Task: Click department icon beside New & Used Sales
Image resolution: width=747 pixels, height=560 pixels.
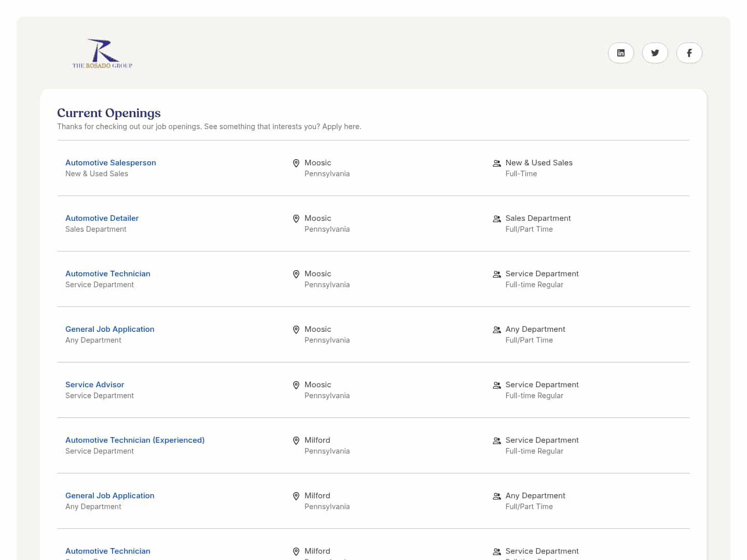Action: [496, 163]
